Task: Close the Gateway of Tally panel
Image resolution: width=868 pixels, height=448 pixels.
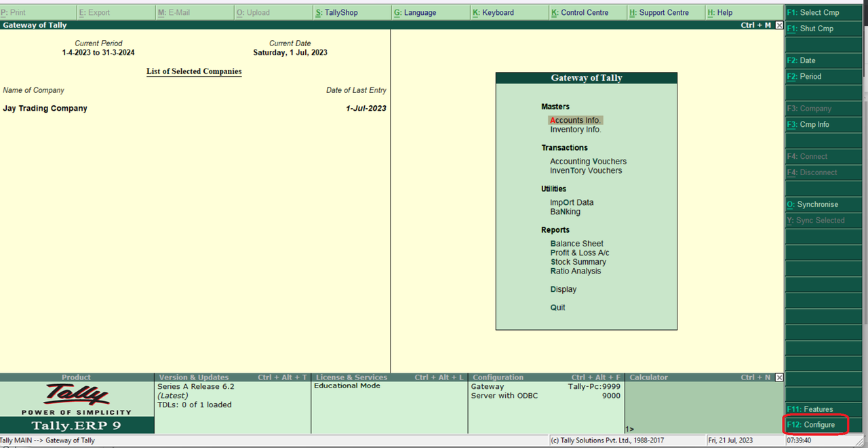Action: click(779, 25)
